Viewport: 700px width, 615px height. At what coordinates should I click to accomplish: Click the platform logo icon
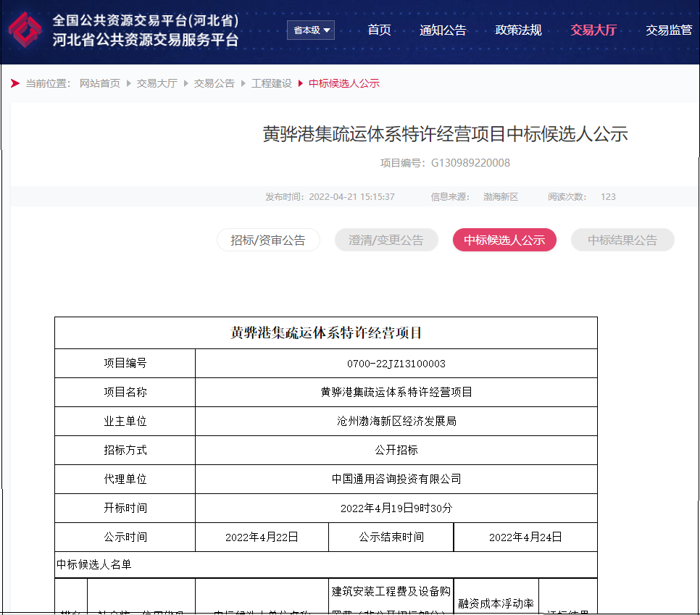(25, 30)
